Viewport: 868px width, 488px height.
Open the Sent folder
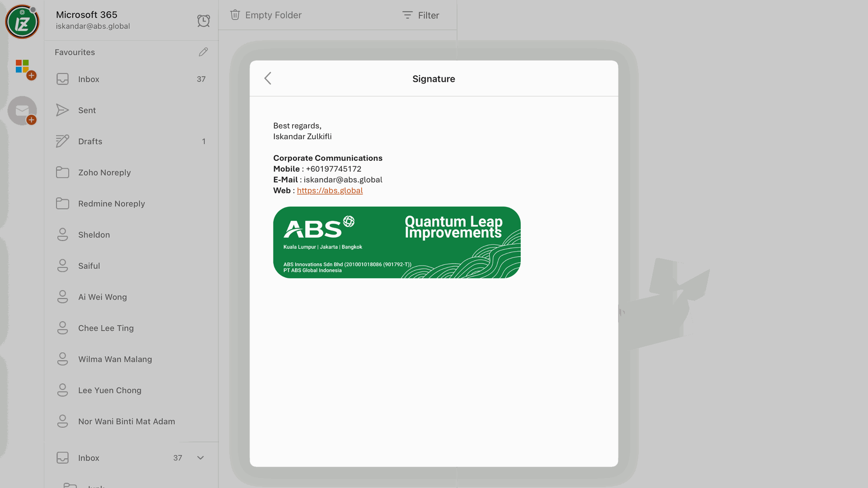(87, 110)
